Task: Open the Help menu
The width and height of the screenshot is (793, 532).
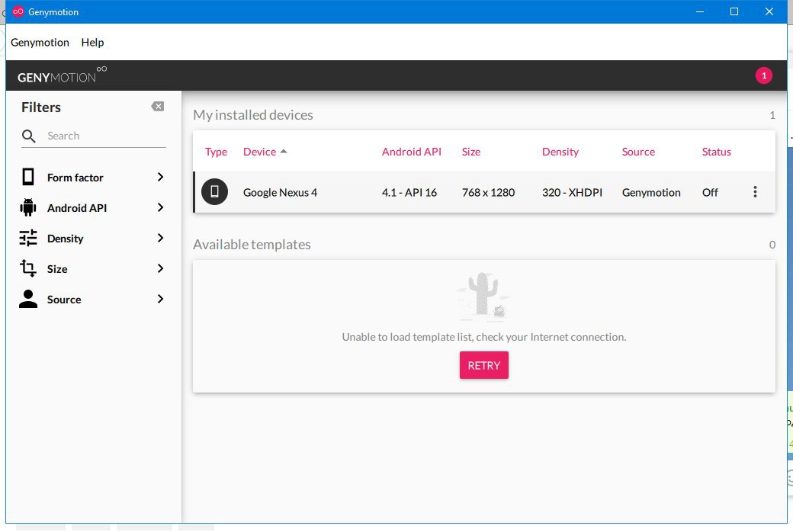Action: (x=92, y=43)
